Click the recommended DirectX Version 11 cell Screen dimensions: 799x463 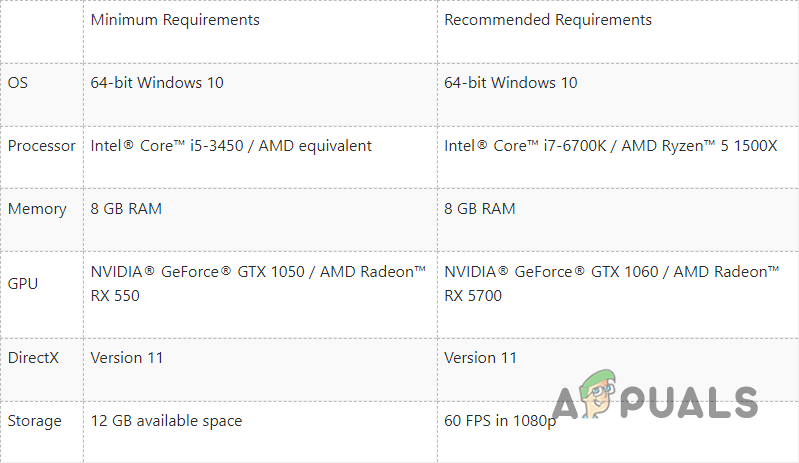point(481,358)
